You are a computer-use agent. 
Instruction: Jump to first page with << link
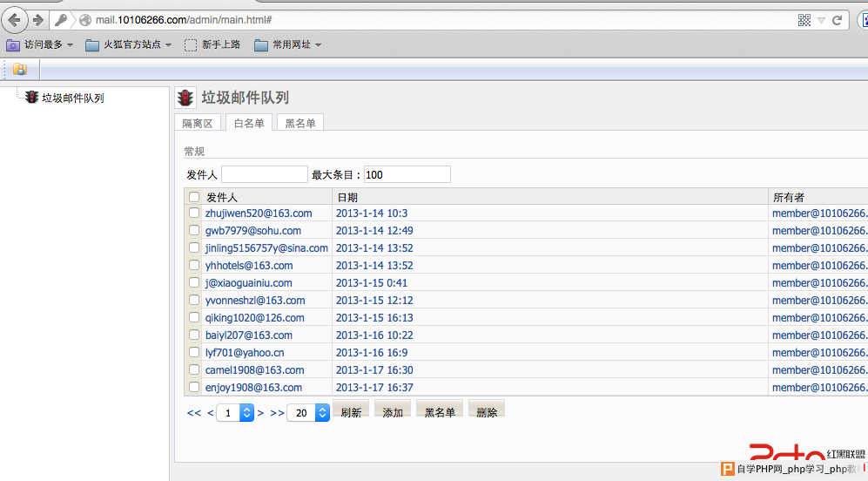coord(194,413)
